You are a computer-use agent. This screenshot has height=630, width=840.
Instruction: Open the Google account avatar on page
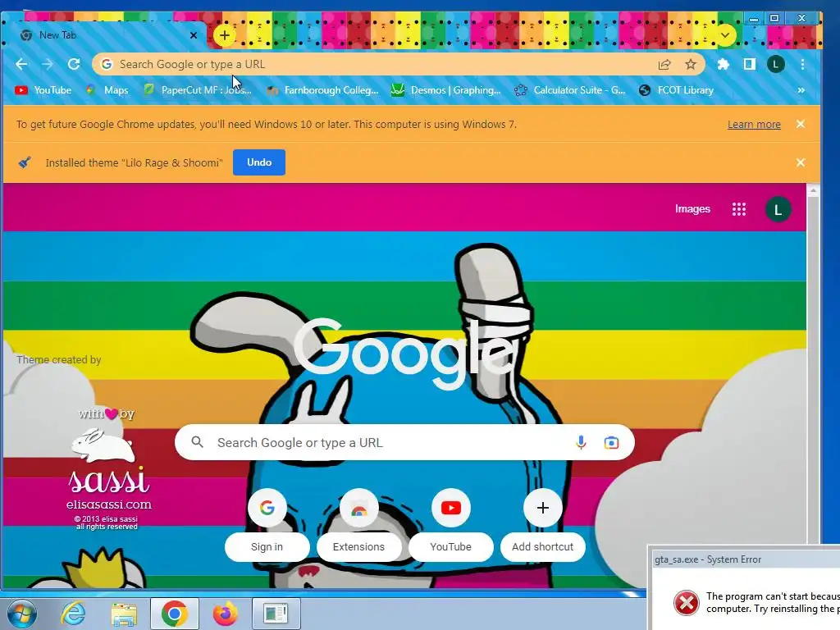click(778, 209)
